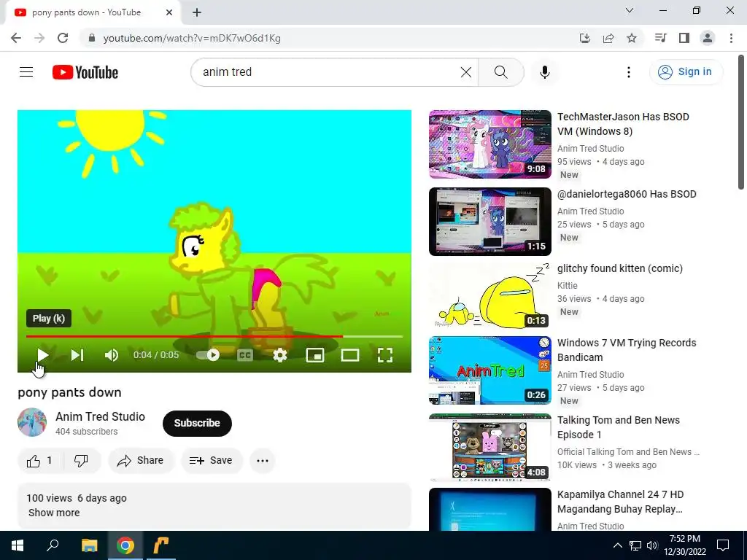Enter full screen mode

[x=385, y=355]
